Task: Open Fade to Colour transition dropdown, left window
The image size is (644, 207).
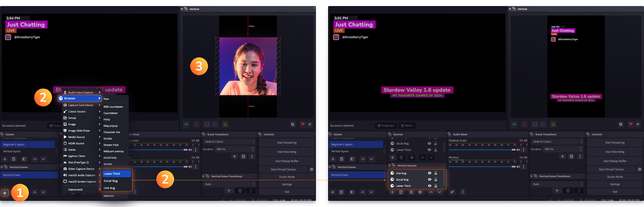Action: click(x=229, y=142)
